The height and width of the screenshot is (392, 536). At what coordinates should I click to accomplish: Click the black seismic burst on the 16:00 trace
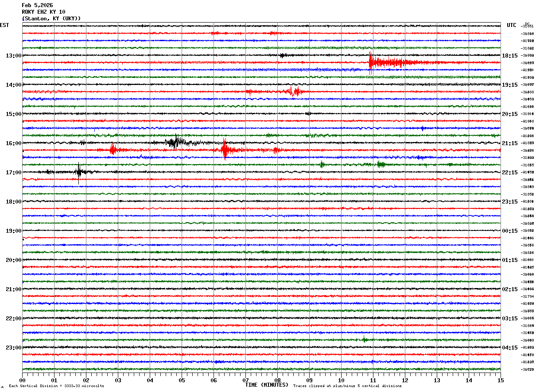coord(177,142)
